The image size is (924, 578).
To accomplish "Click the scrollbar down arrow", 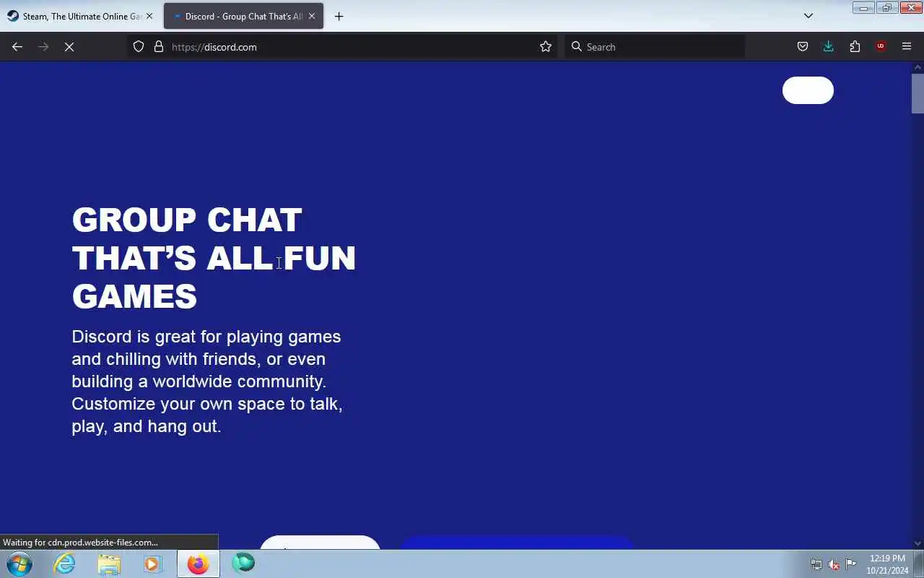I will [918, 543].
